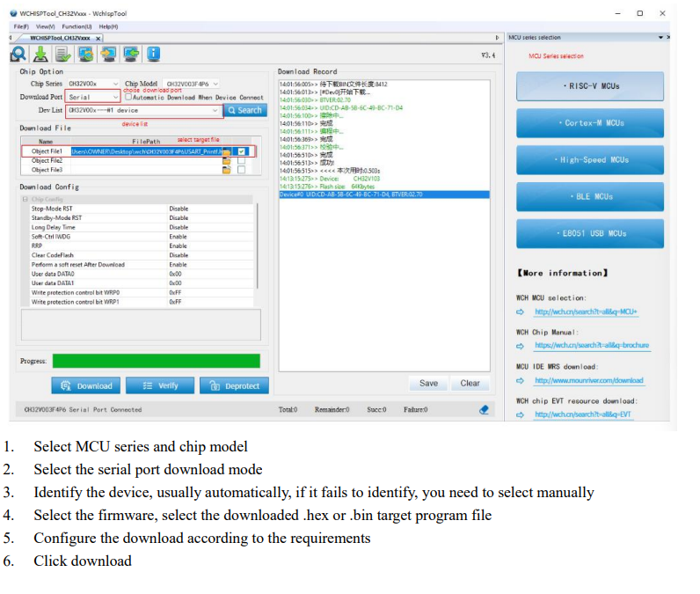This screenshot has width=700, height=594.
Task: Click the Verify button
Action: [x=160, y=385]
